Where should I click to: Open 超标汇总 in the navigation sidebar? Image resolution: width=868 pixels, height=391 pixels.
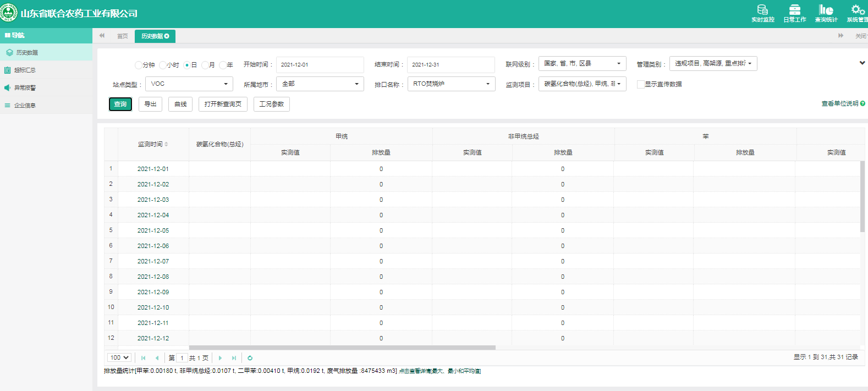25,70
